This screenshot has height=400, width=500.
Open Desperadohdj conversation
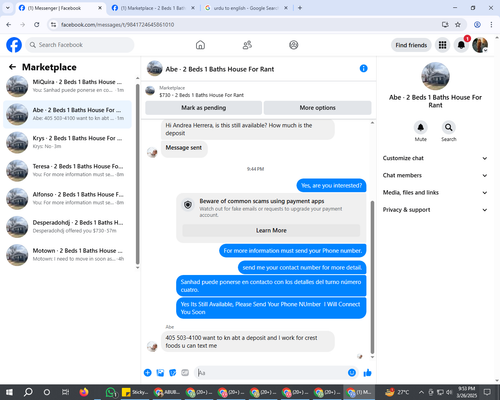click(67, 227)
